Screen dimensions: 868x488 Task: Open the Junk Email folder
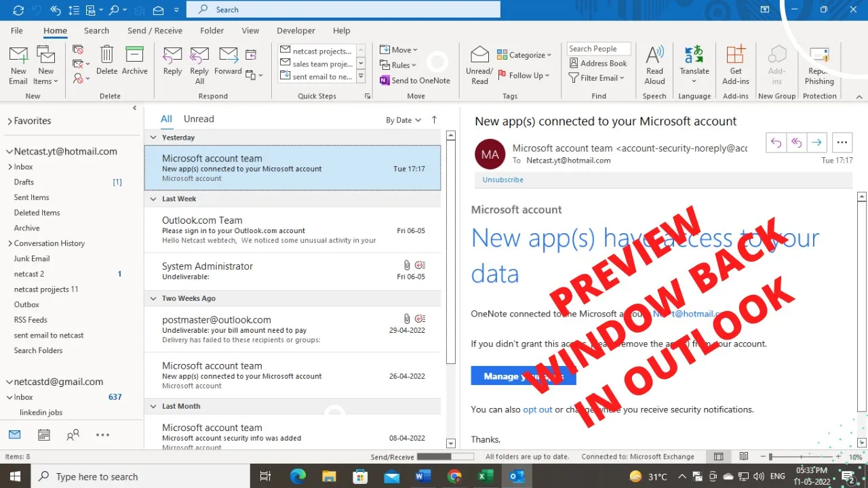pyautogui.click(x=32, y=258)
